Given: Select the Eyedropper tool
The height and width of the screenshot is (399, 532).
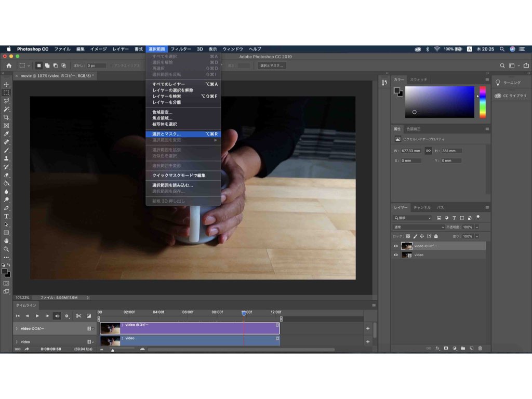Looking at the screenshot, I should [6, 134].
